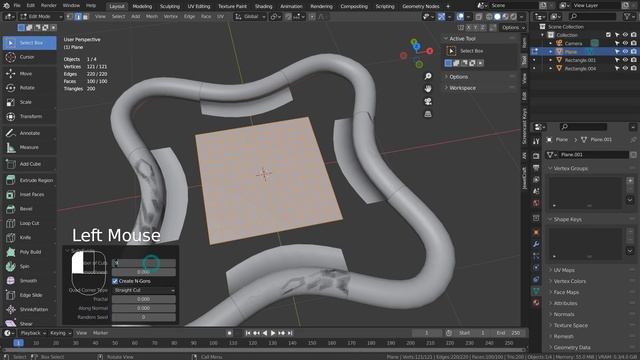Select the Knife tool
The width and height of the screenshot is (640, 360).
(29, 238)
